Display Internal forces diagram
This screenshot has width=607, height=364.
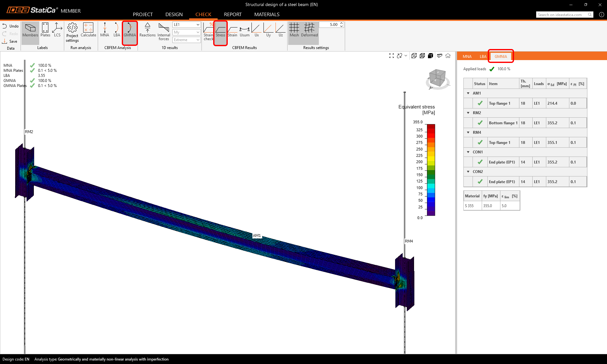[x=164, y=32]
